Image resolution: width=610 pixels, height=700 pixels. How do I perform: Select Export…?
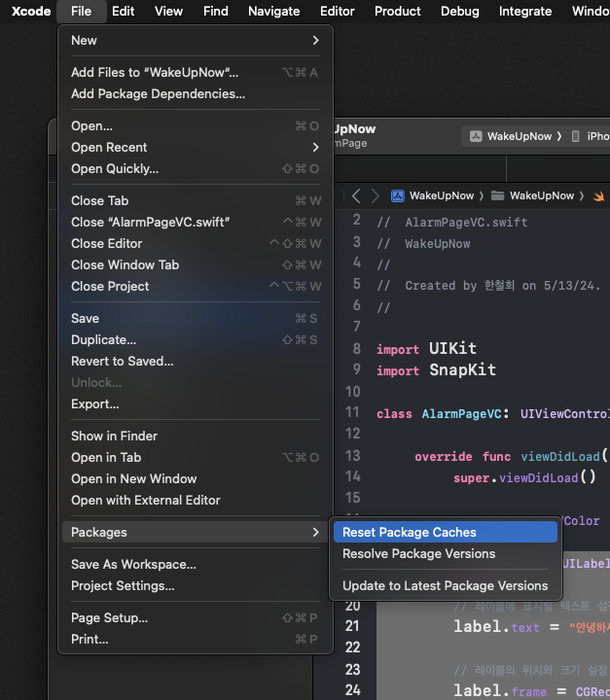pos(196,404)
